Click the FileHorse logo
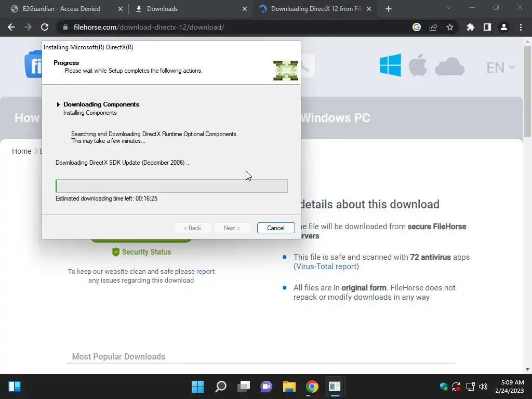Viewport: 532px width, 399px height. 33,64
